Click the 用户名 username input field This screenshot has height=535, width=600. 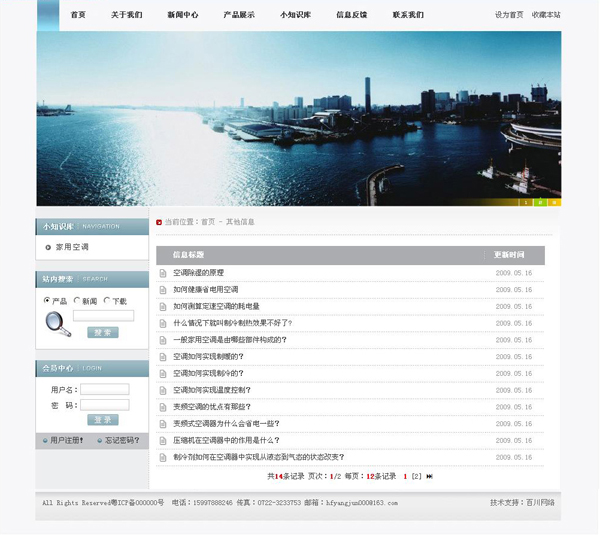[x=104, y=389]
